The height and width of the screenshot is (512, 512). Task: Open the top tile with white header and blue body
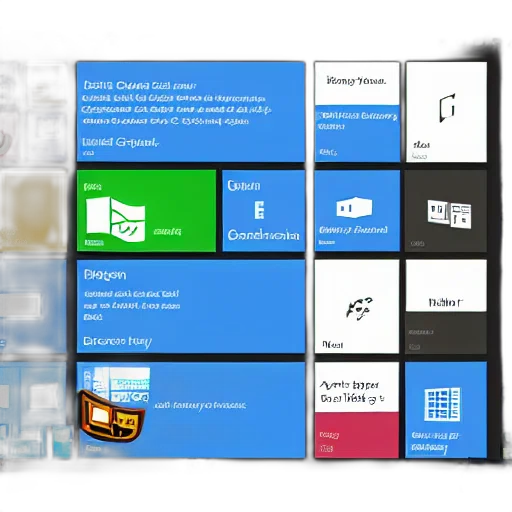click(357, 112)
